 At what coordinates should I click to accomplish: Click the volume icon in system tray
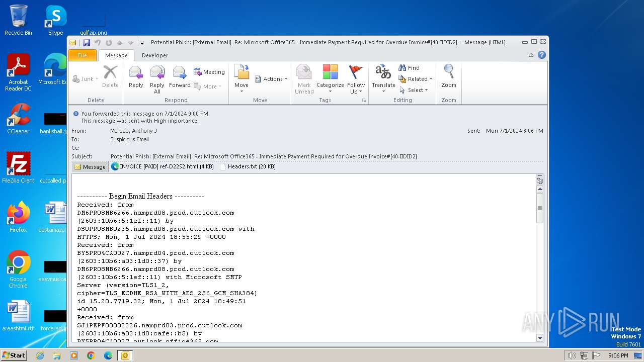572,355
